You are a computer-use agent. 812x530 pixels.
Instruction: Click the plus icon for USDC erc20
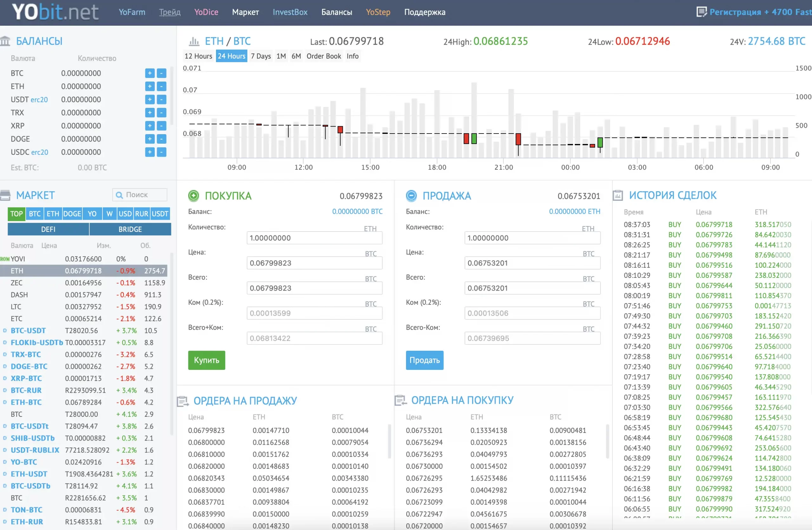pyautogui.click(x=150, y=152)
